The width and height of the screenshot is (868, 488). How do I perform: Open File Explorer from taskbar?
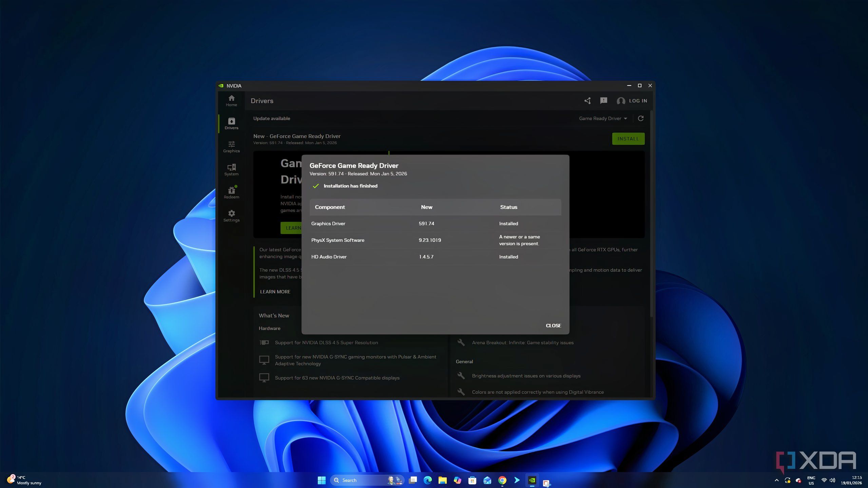point(442,480)
